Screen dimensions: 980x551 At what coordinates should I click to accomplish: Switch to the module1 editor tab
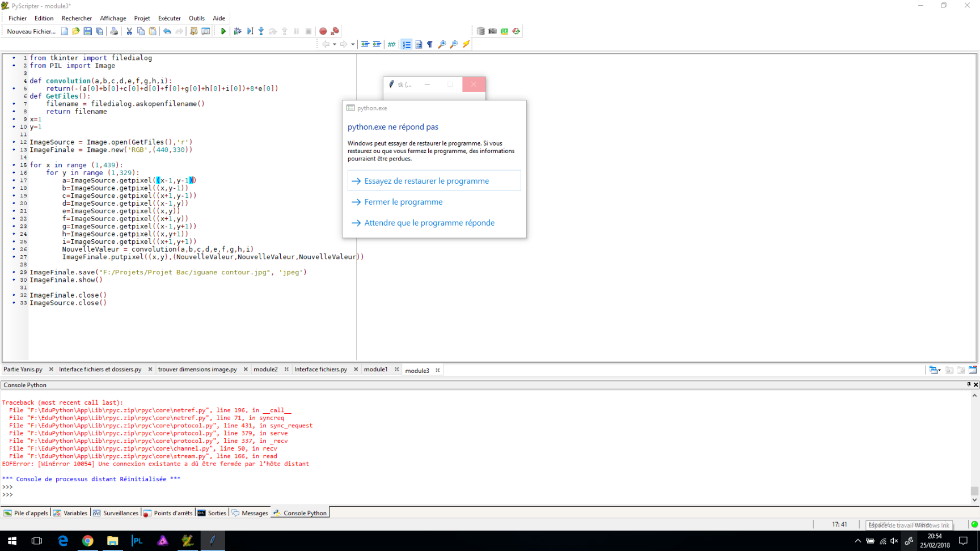[x=375, y=369]
